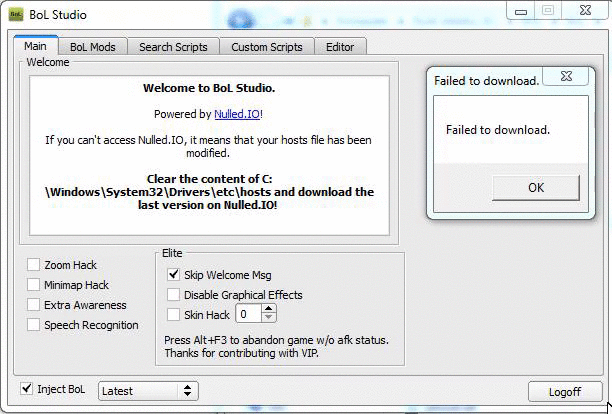Follow the Nulled.IO hyperlink
Screen dimensions: 612x414
(x=237, y=114)
